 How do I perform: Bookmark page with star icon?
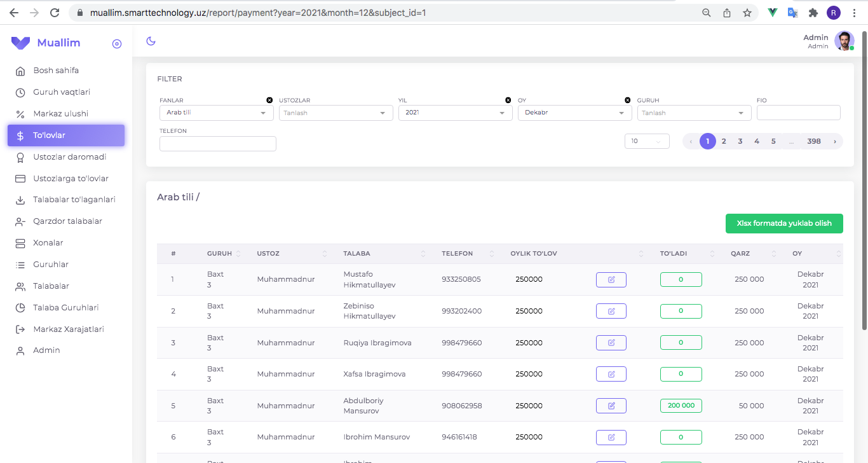coord(747,13)
